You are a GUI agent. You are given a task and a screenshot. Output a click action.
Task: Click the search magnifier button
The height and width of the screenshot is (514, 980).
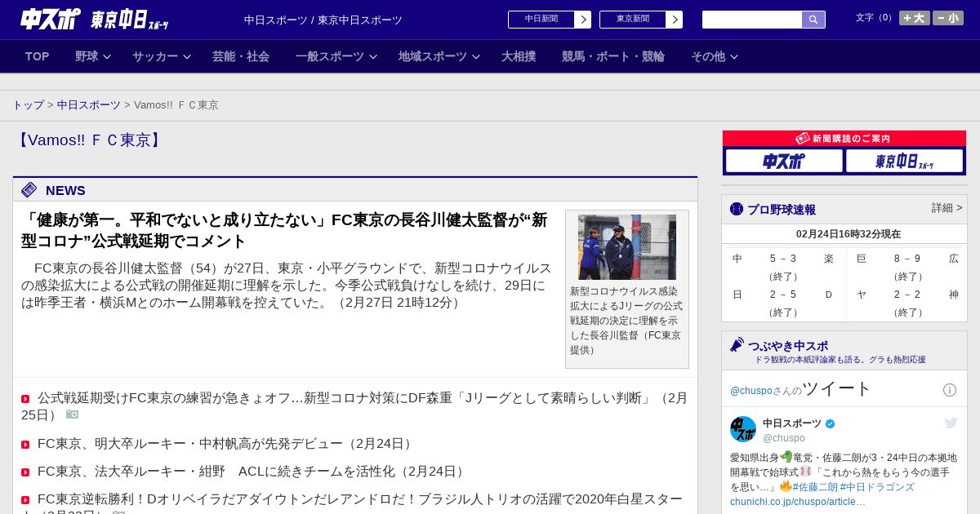click(813, 20)
